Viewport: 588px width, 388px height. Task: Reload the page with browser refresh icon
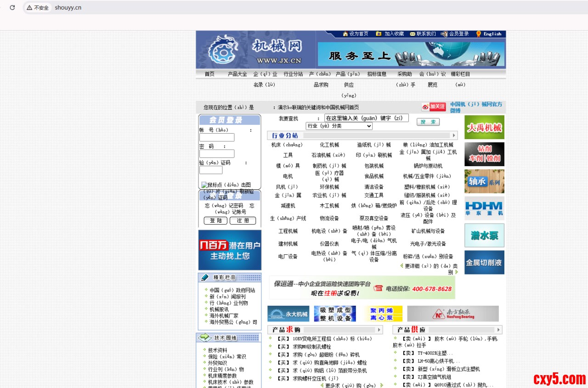click(x=12, y=7)
